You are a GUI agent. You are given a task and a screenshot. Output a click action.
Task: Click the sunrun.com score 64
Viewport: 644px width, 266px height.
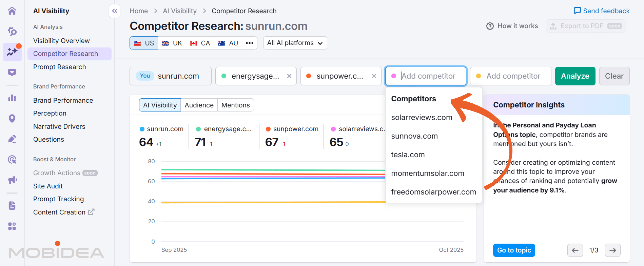(x=146, y=142)
